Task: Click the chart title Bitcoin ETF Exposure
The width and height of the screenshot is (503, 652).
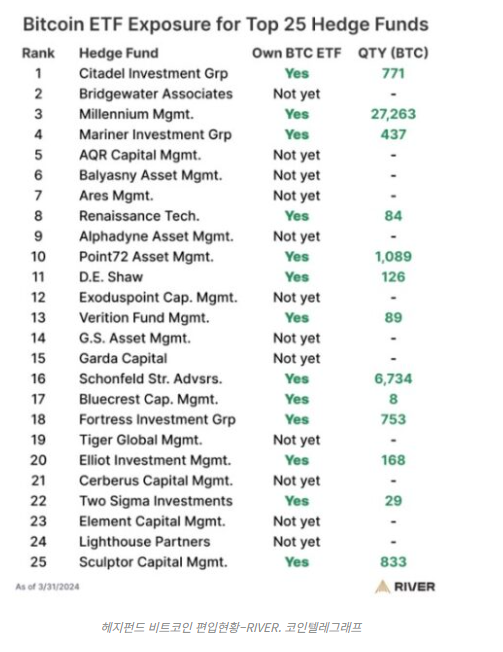Action: tap(226, 25)
